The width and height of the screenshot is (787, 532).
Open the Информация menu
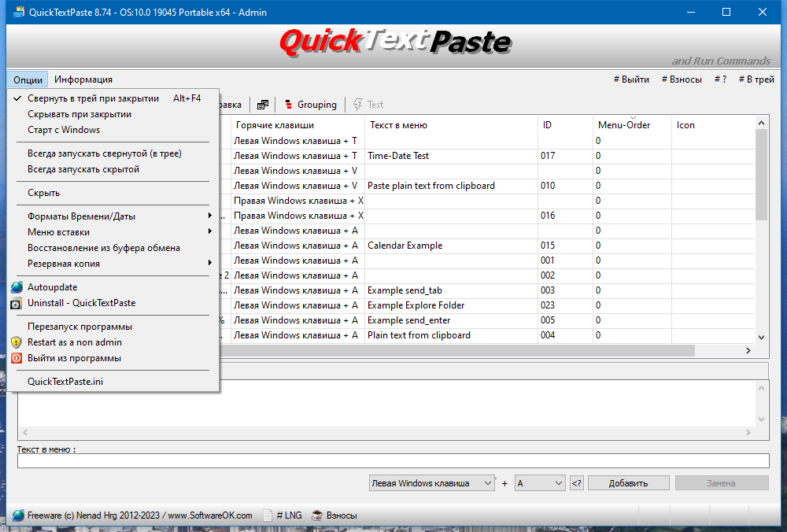[83, 79]
